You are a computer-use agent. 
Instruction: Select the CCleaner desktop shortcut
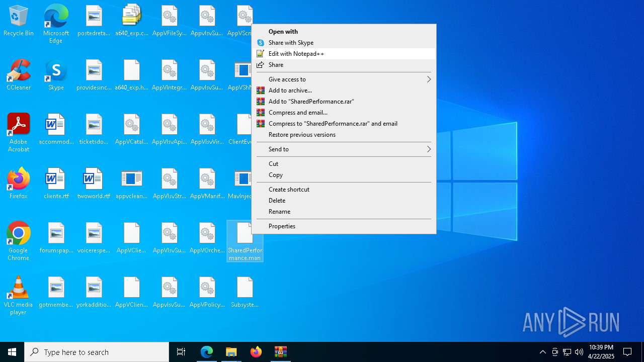[19, 75]
